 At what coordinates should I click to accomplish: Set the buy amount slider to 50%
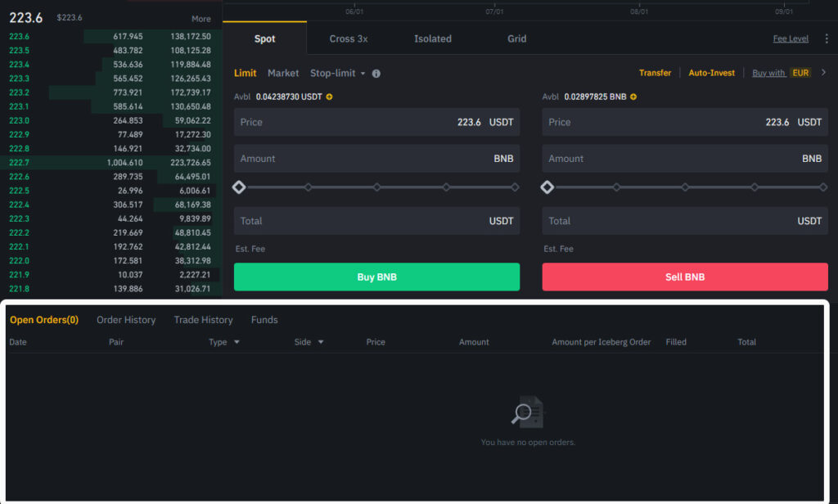pos(376,187)
